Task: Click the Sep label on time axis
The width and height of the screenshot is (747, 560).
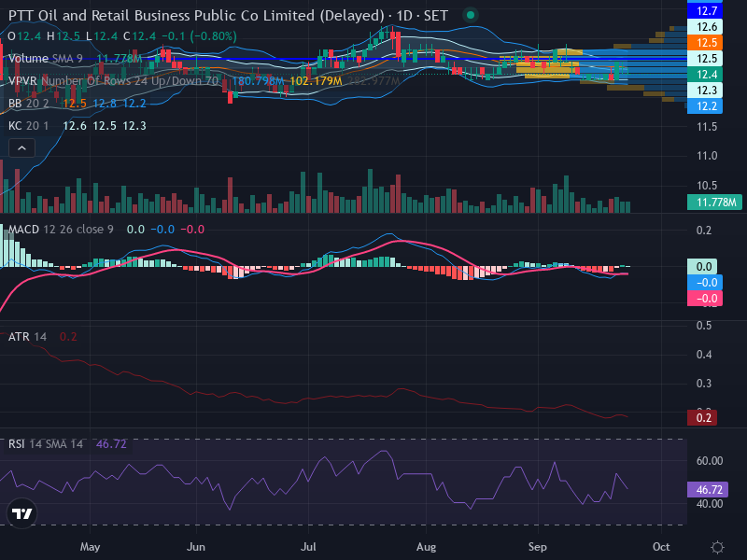Action: coord(538,547)
